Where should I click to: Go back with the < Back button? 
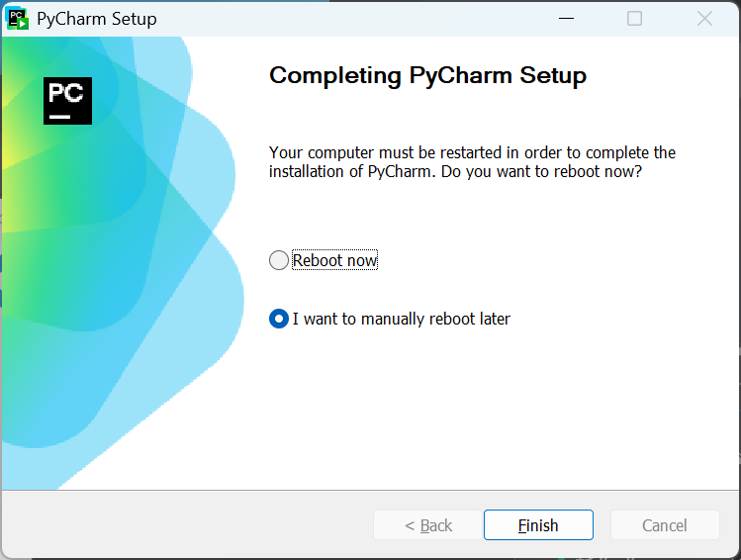[428, 525]
